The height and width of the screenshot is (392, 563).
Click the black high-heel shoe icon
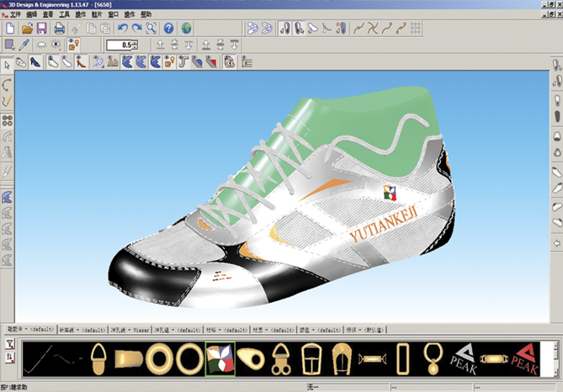coord(35,62)
